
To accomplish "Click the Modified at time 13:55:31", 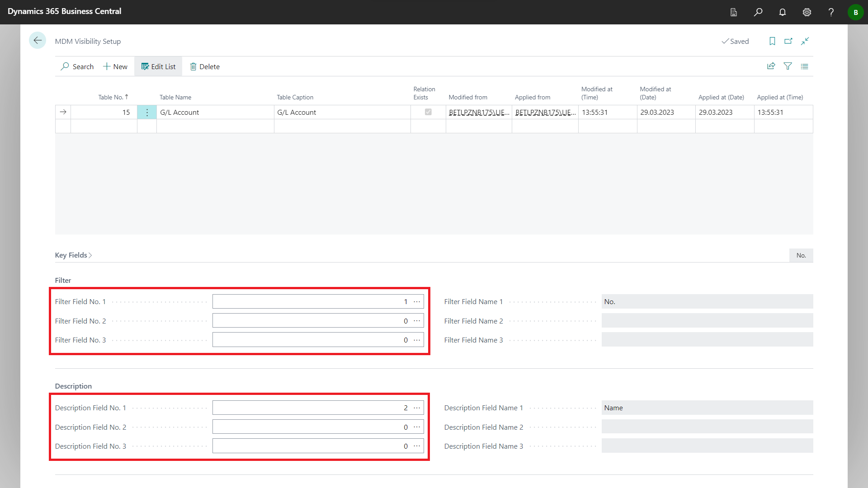I will pos(608,112).
